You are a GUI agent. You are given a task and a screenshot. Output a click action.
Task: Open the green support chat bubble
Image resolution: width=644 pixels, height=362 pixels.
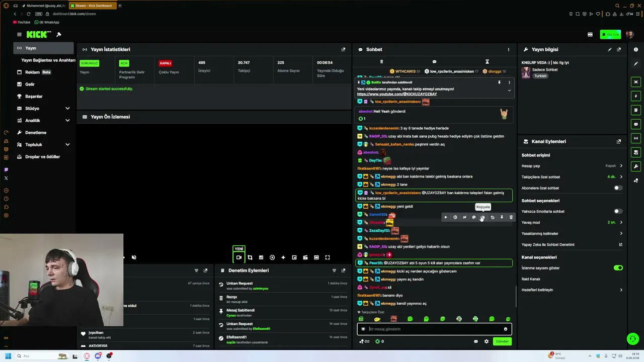[x=632, y=339]
